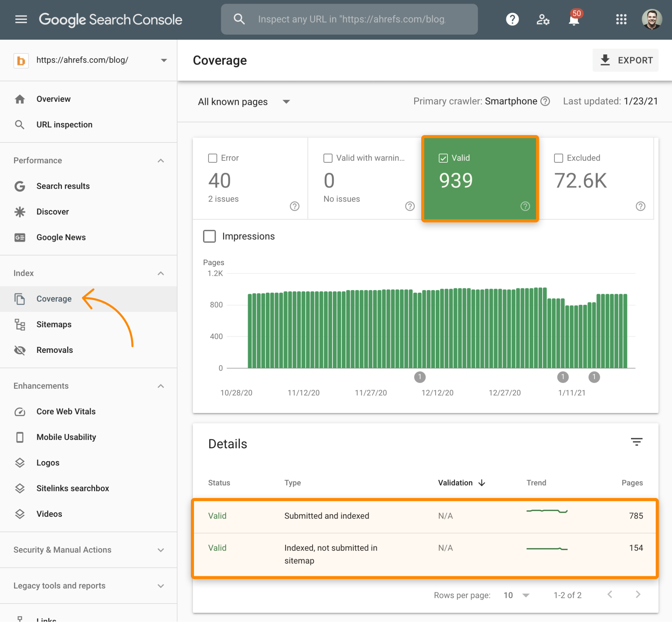Select Sitemaps in the Index section
This screenshot has height=622, width=672.
pos(53,324)
